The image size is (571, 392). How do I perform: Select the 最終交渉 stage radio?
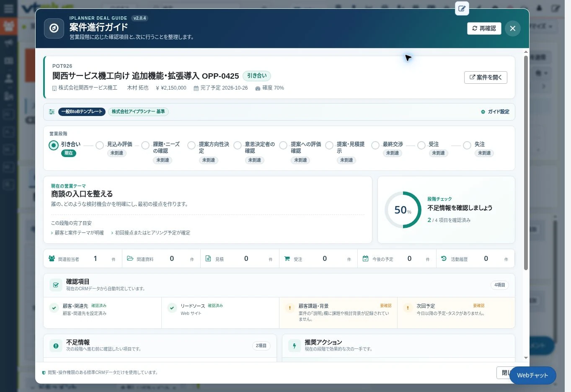tap(375, 145)
